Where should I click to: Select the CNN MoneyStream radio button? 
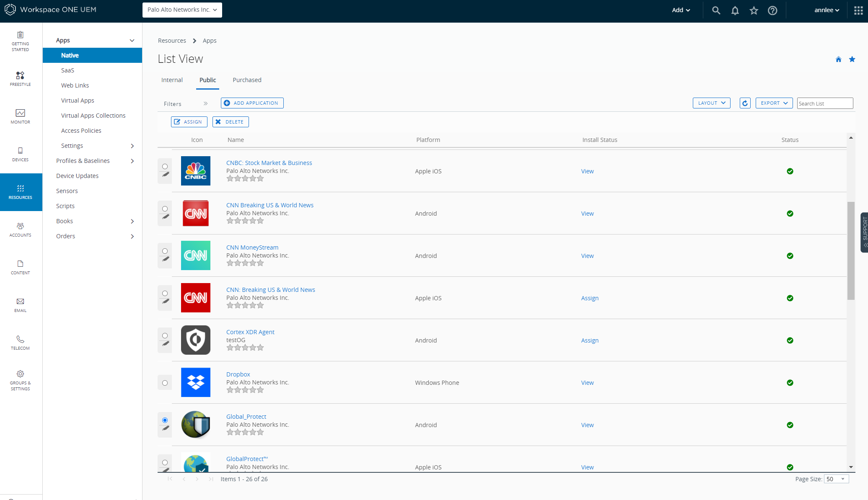(x=165, y=251)
